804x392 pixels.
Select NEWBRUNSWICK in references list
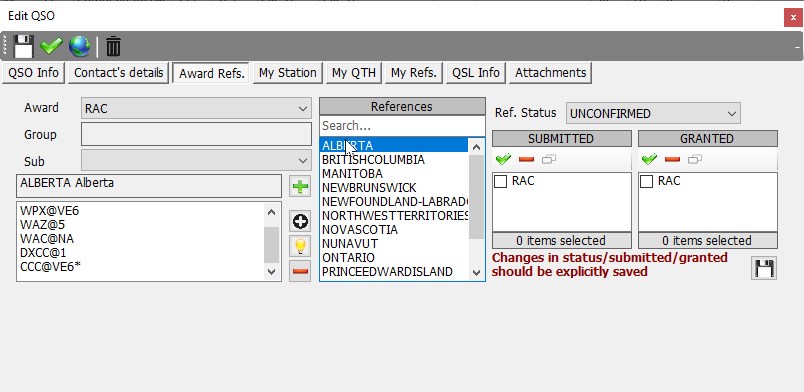pyautogui.click(x=394, y=188)
